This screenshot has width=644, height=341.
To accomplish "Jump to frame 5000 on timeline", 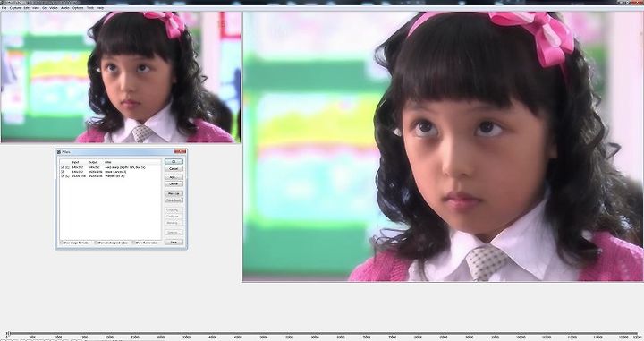I will click(263, 337).
